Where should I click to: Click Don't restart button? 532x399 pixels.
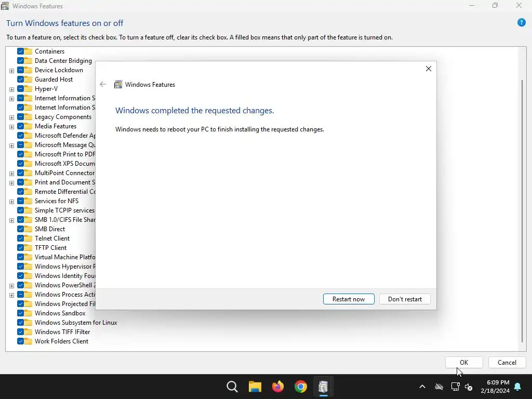coord(405,299)
